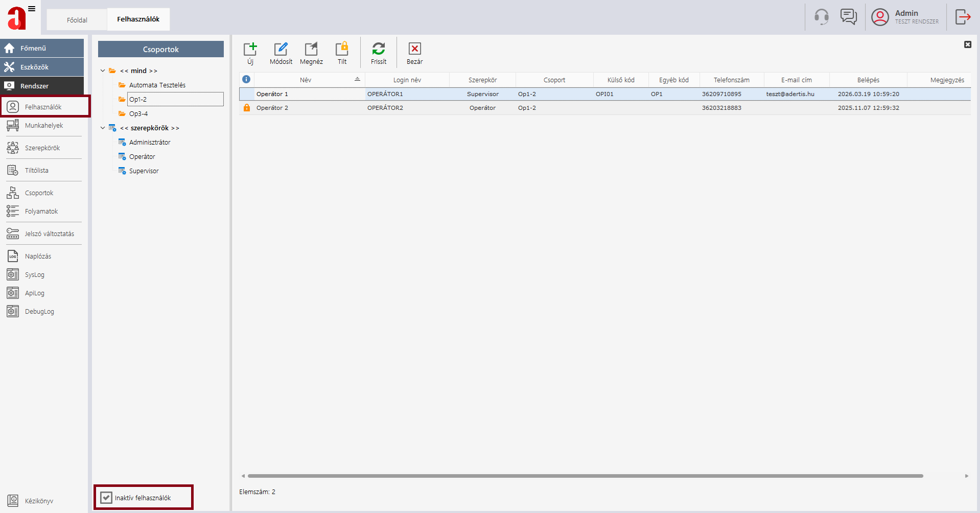Click the horizontal scrollbar under the table
The height and width of the screenshot is (513, 980).
coord(585,476)
